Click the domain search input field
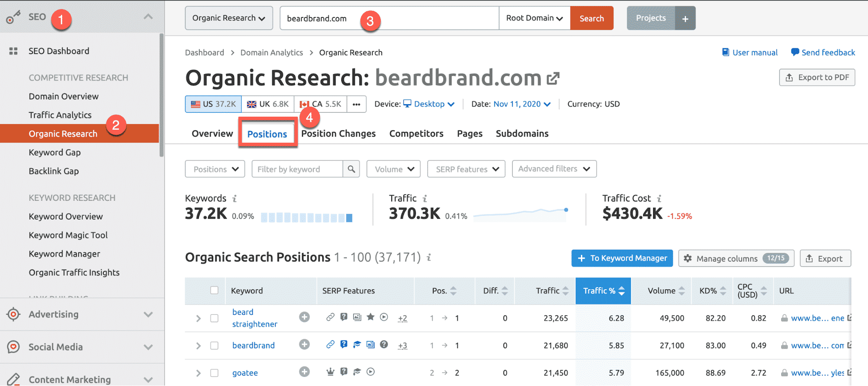868x386 pixels. pos(389,18)
